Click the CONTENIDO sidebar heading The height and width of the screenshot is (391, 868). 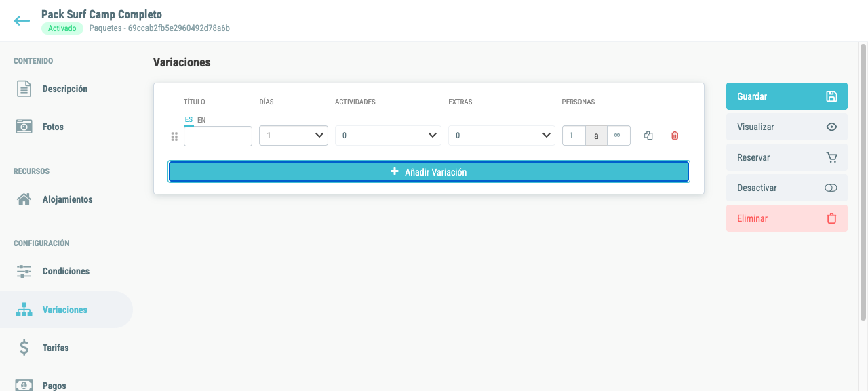click(33, 61)
